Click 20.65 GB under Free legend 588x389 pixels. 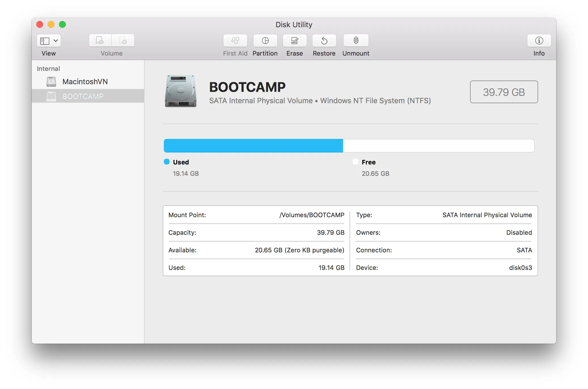pos(375,174)
